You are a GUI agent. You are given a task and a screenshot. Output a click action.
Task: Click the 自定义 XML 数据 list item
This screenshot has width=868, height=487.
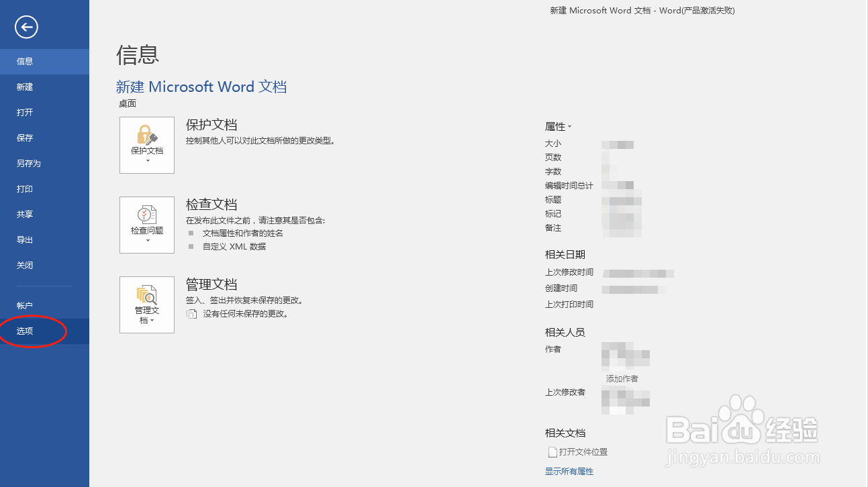(x=234, y=247)
